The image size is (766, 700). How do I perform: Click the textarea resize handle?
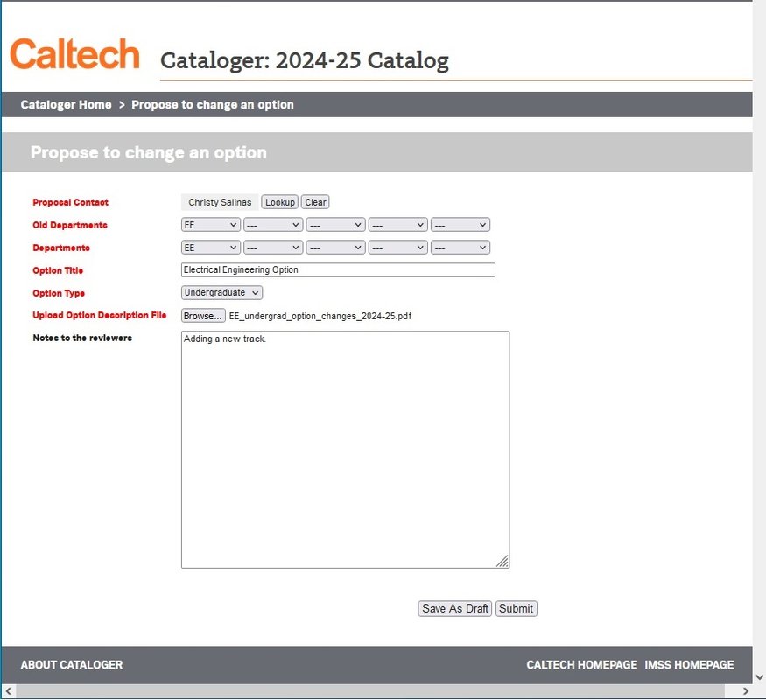pos(502,562)
